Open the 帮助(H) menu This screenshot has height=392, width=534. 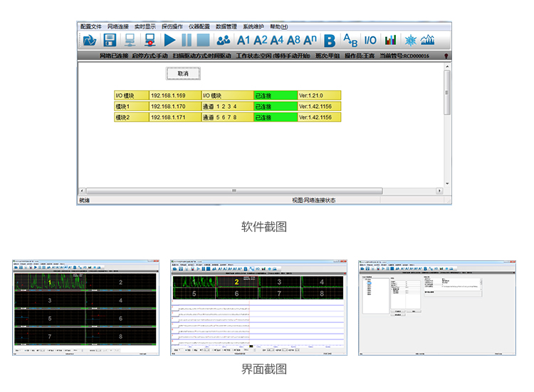tap(278, 26)
